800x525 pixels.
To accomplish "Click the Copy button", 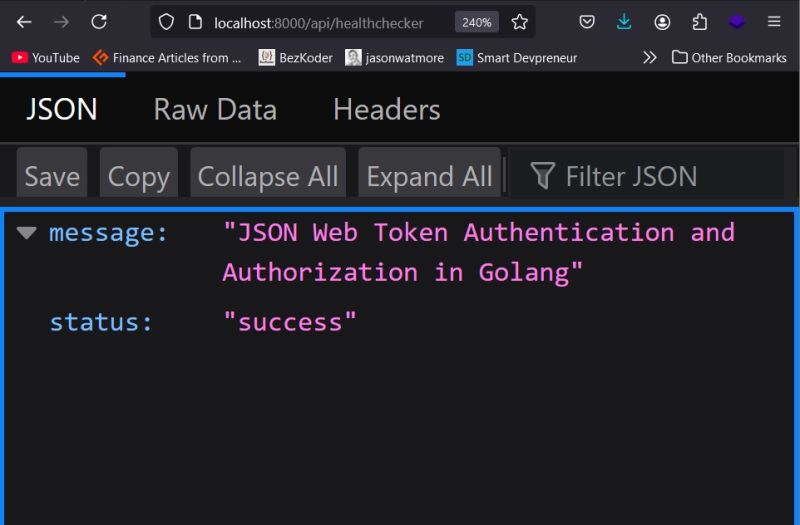I will [x=139, y=173].
